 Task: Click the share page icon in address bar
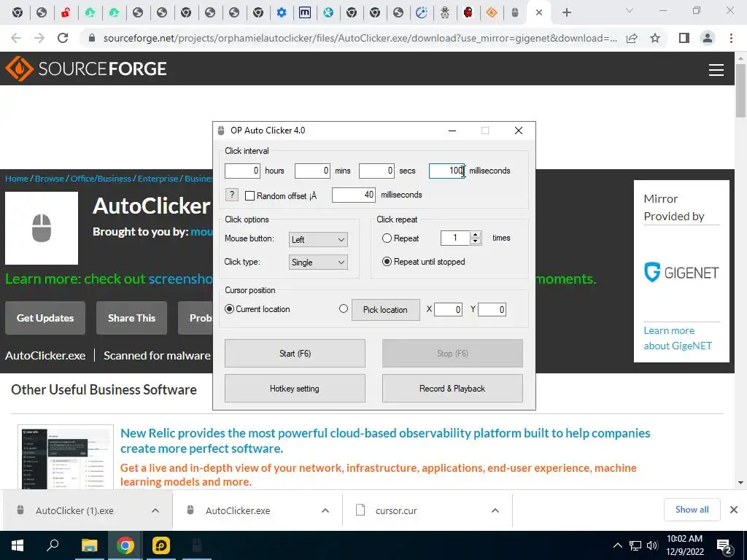pyautogui.click(x=632, y=38)
